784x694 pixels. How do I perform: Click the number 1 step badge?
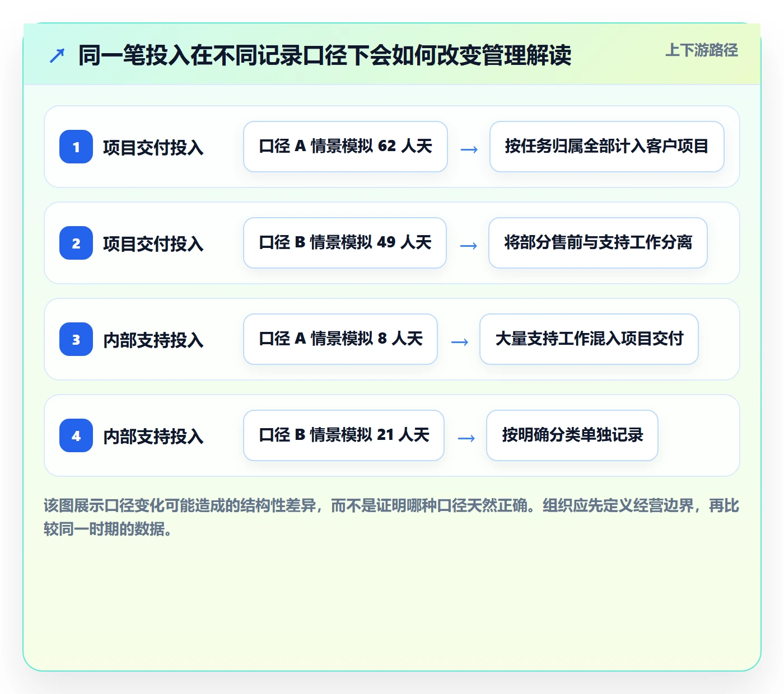(x=76, y=147)
